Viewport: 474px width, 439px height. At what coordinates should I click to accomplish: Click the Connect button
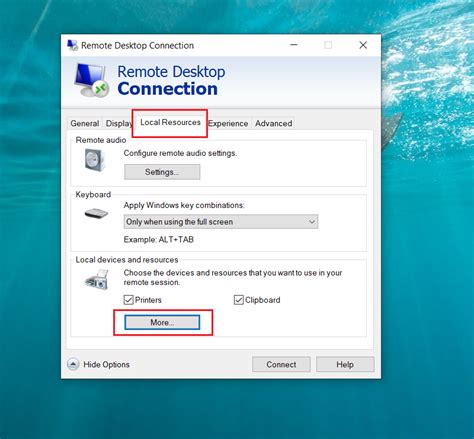click(x=281, y=364)
